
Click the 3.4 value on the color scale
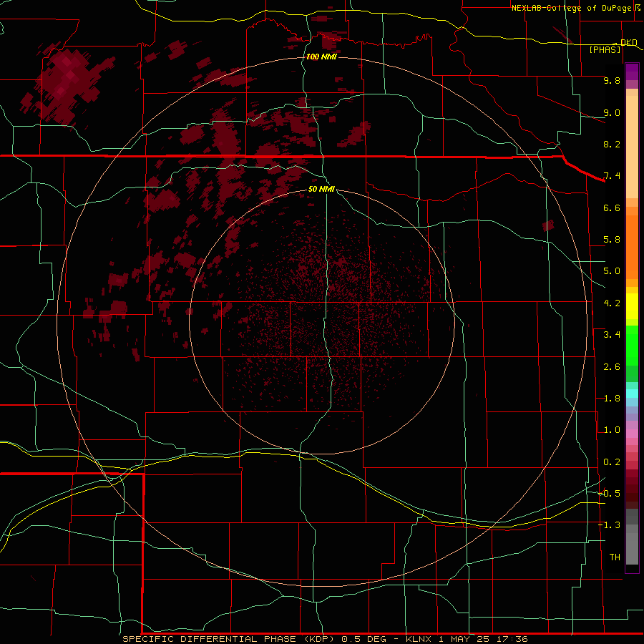pyautogui.click(x=612, y=335)
